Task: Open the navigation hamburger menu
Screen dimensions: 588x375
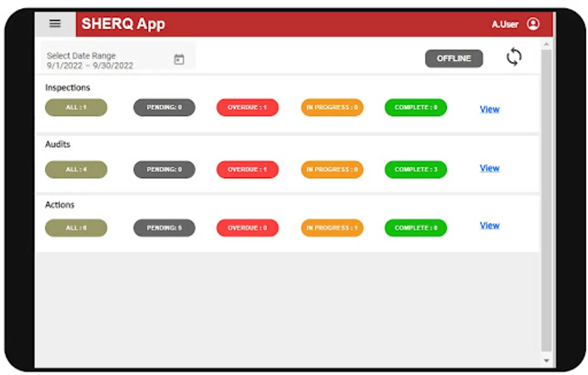Action: tap(55, 24)
